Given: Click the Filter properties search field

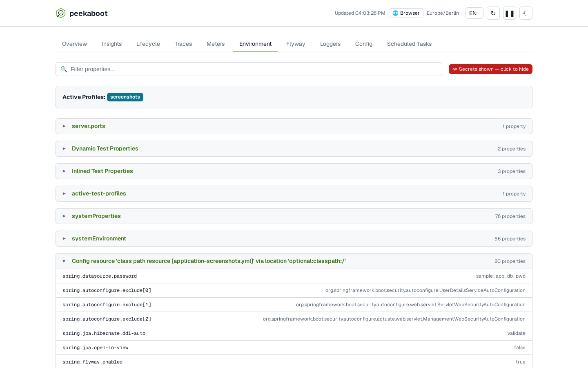Looking at the screenshot, I should (x=249, y=69).
